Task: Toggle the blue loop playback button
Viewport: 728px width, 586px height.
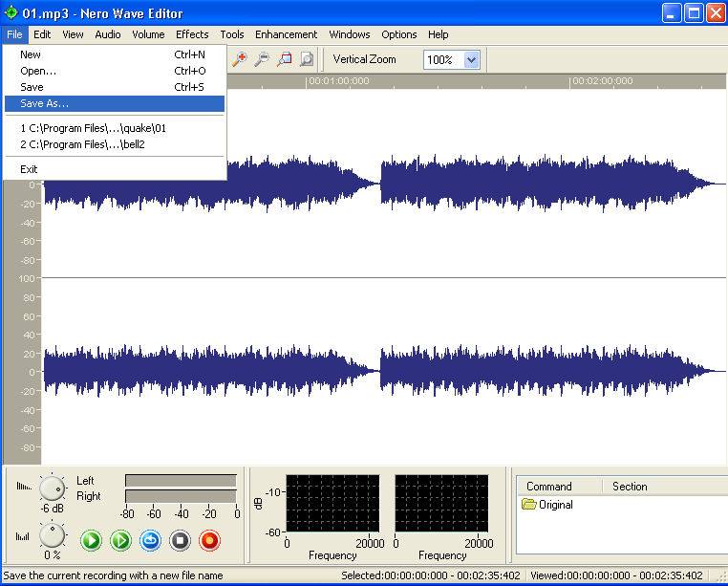Action: coord(150,541)
